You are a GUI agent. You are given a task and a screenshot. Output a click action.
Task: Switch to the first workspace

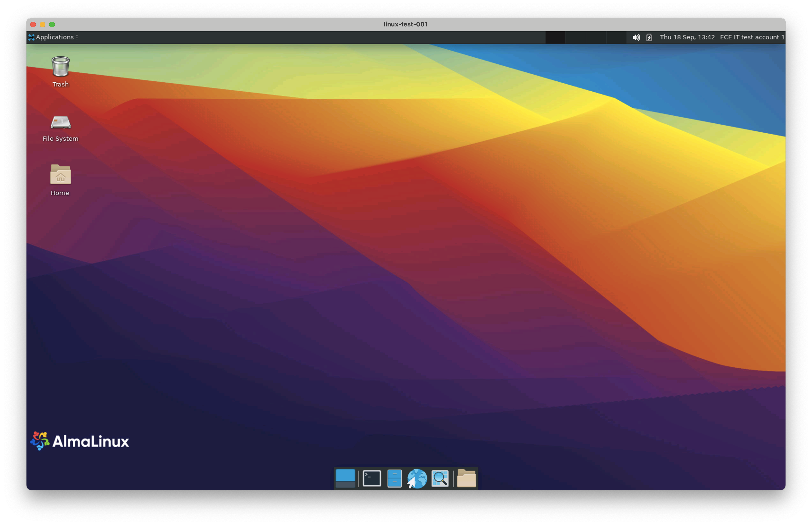(x=555, y=37)
